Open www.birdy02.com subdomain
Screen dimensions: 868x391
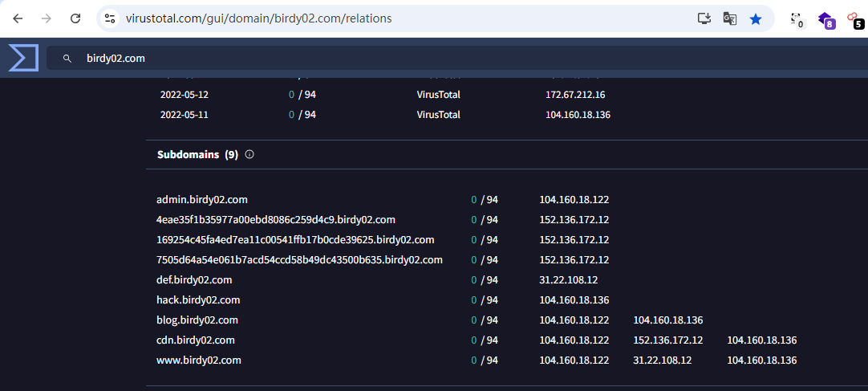[x=199, y=360]
